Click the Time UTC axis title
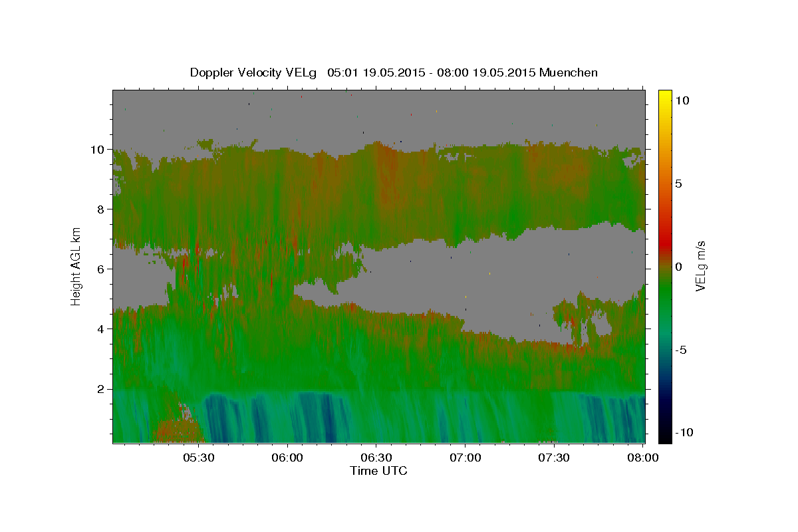This screenshot has width=798, height=532. coord(378,471)
